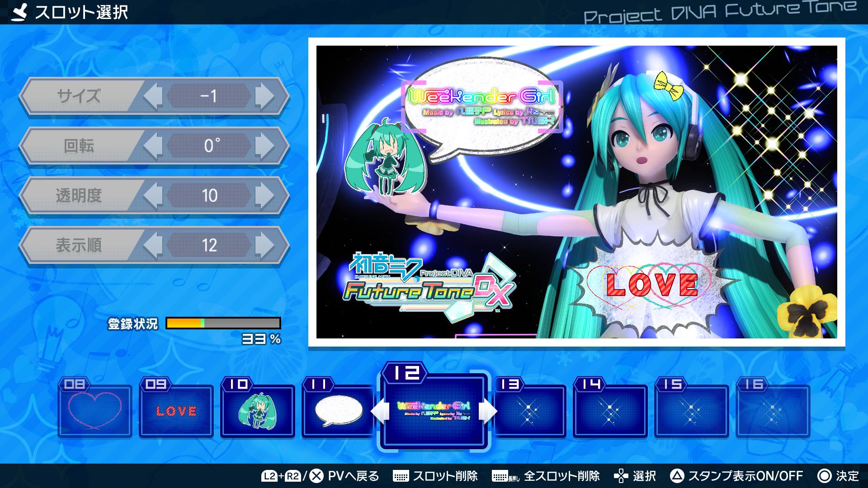Screen dimensions: 868x488
Task: Click the triangle button icon for stamp display
Action: click(x=677, y=476)
